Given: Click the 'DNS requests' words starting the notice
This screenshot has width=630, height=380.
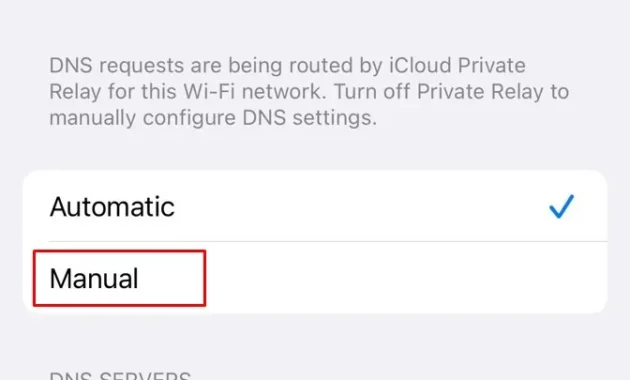Looking at the screenshot, I should click(117, 65).
